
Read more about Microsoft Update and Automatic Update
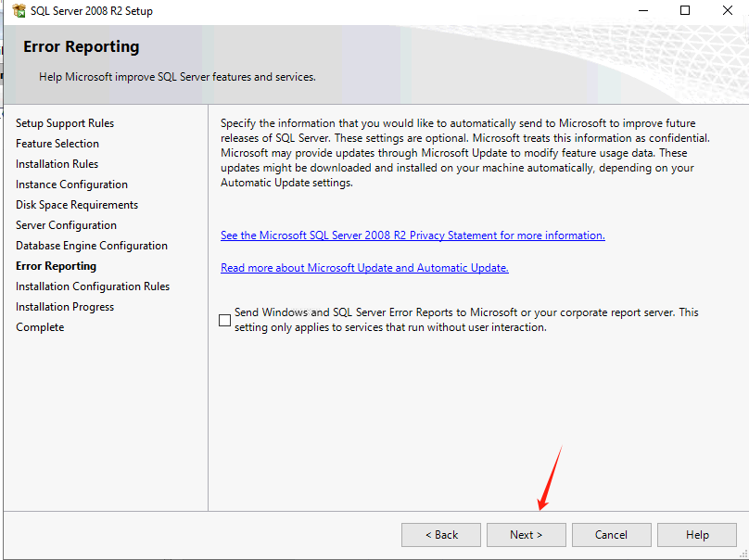[364, 268]
